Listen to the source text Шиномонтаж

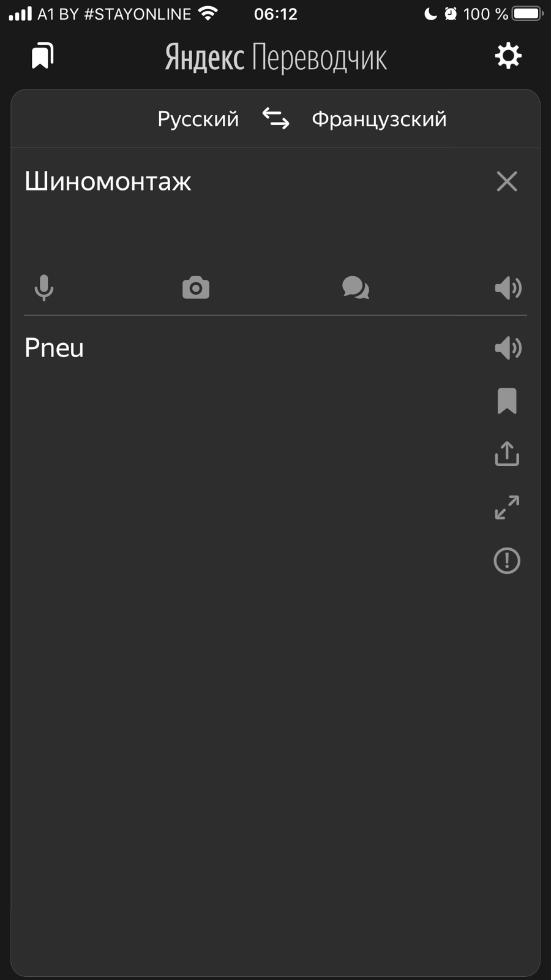click(508, 288)
